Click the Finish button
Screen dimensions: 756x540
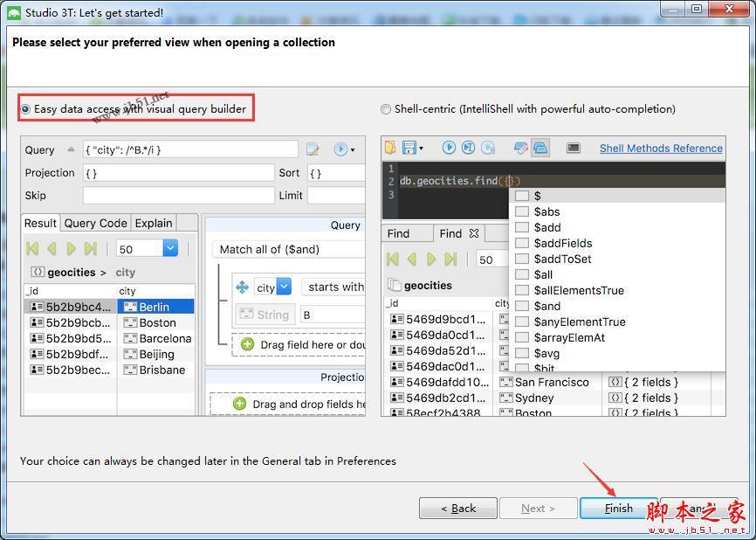[619, 509]
